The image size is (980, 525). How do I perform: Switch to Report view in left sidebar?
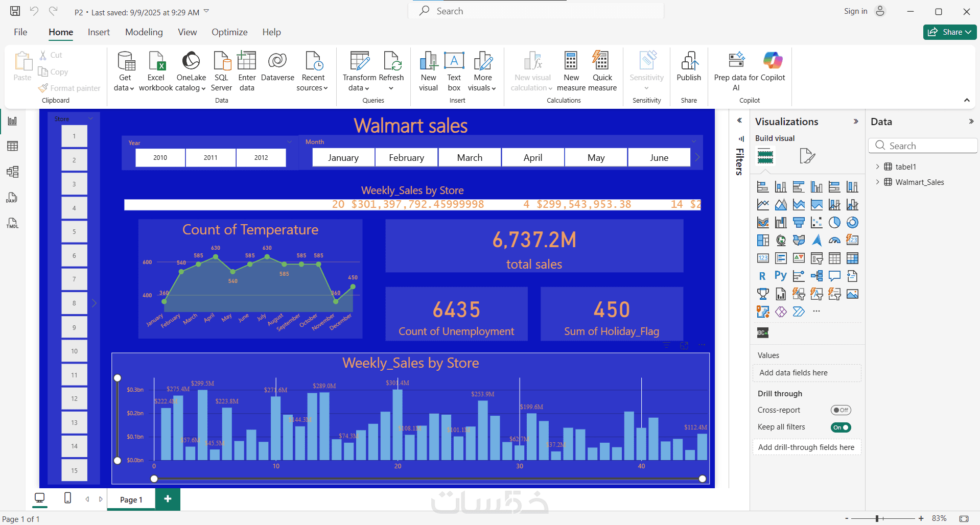tap(13, 121)
